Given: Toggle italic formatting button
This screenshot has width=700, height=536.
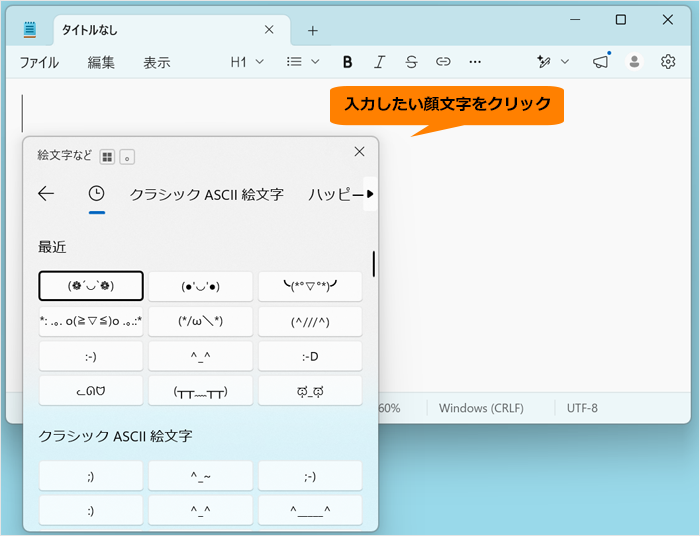Looking at the screenshot, I should tap(379, 62).
